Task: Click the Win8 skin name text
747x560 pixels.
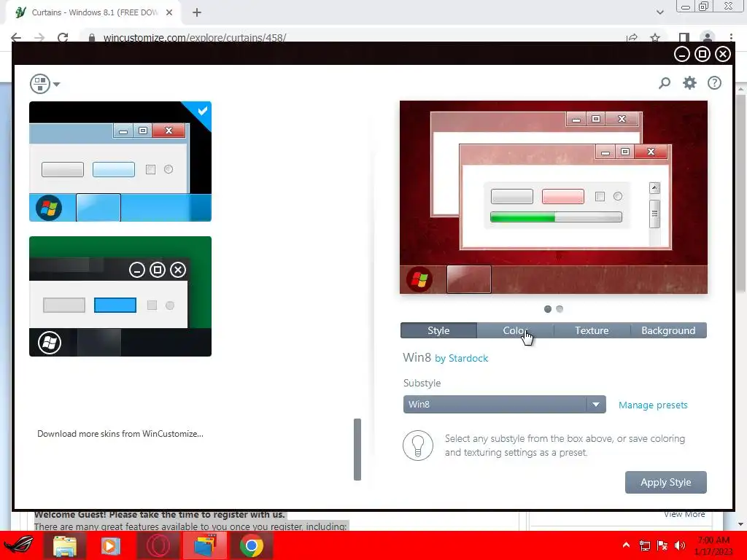Action: tap(417, 357)
